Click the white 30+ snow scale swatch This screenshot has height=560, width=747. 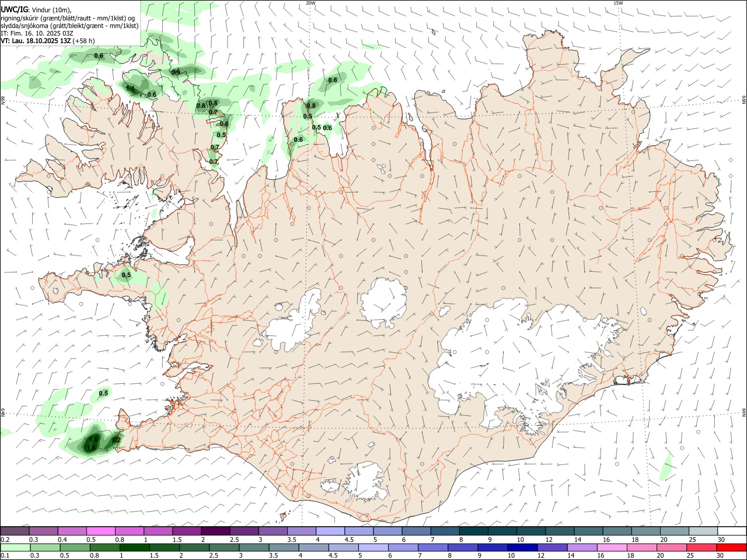click(x=732, y=531)
